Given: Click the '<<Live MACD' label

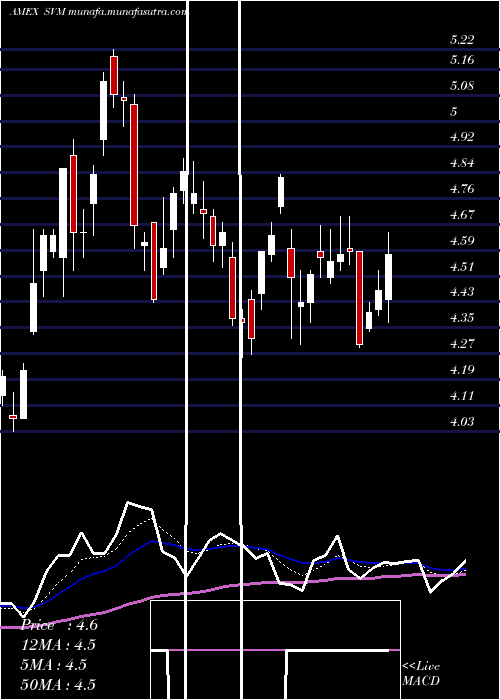Looking at the screenshot, I should [x=421, y=673].
